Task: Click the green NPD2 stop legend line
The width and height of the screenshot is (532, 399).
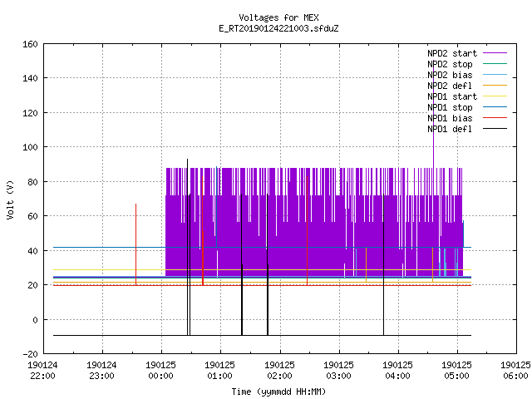Action: [495, 63]
